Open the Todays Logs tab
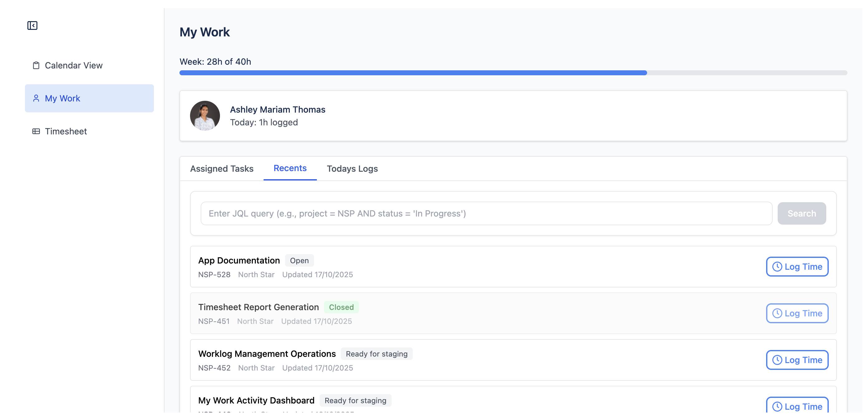Image resolution: width=868 pixels, height=415 pixels. pos(352,169)
